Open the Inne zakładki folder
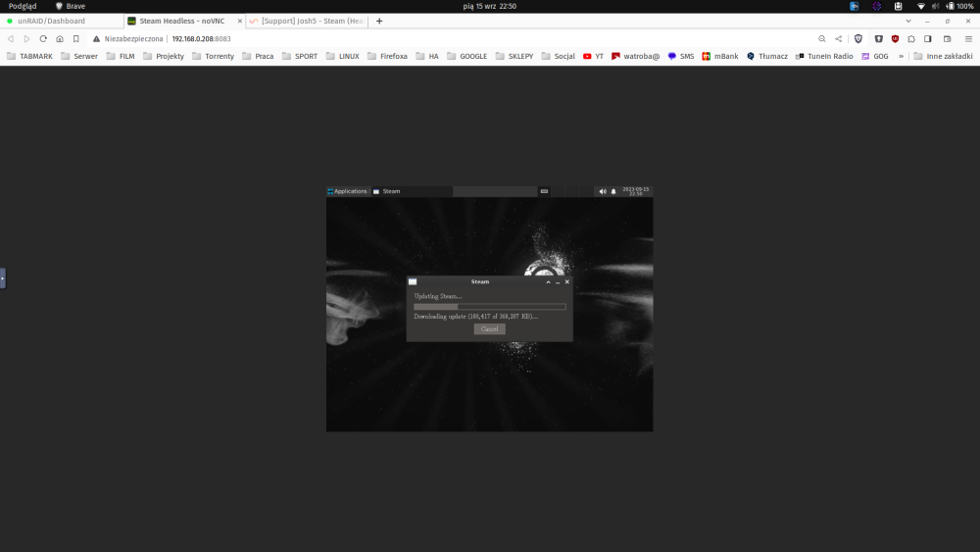This screenshot has width=980, height=552. click(943, 56)
